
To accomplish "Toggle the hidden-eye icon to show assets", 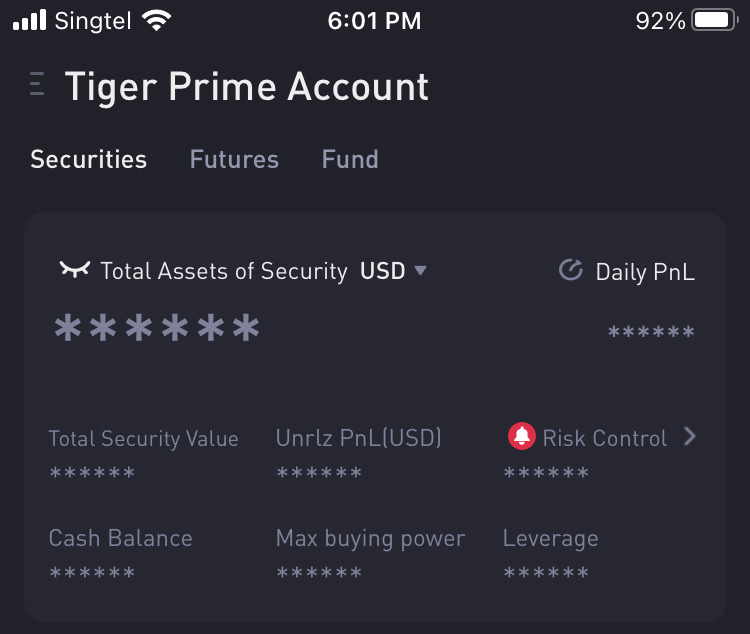I will [x=75, y=269].
